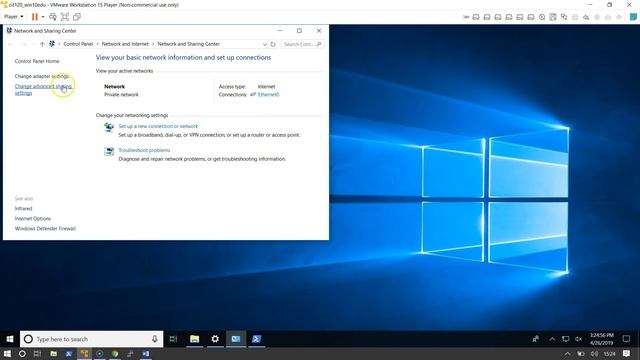Open Settings gear on the VM taskbar

215,339
